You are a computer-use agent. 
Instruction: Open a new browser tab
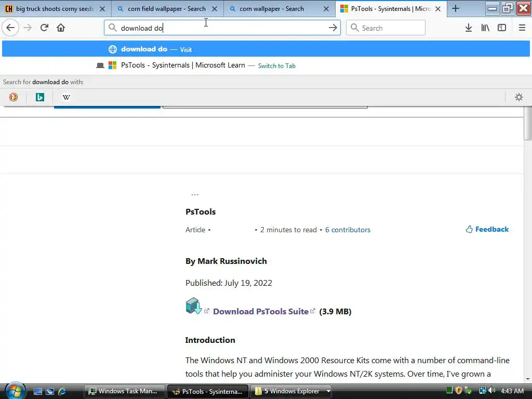click(x=456, y=9)
